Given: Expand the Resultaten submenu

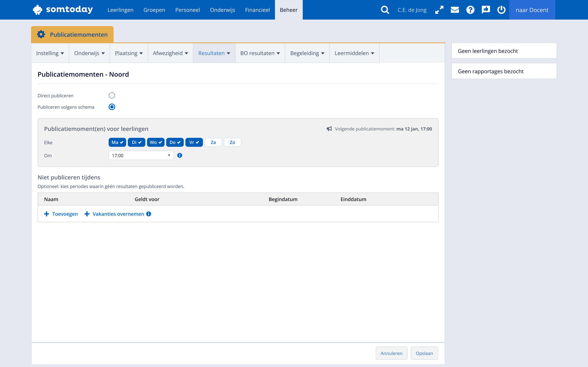Looking at the screenshot, I should (x=214, y=53).
